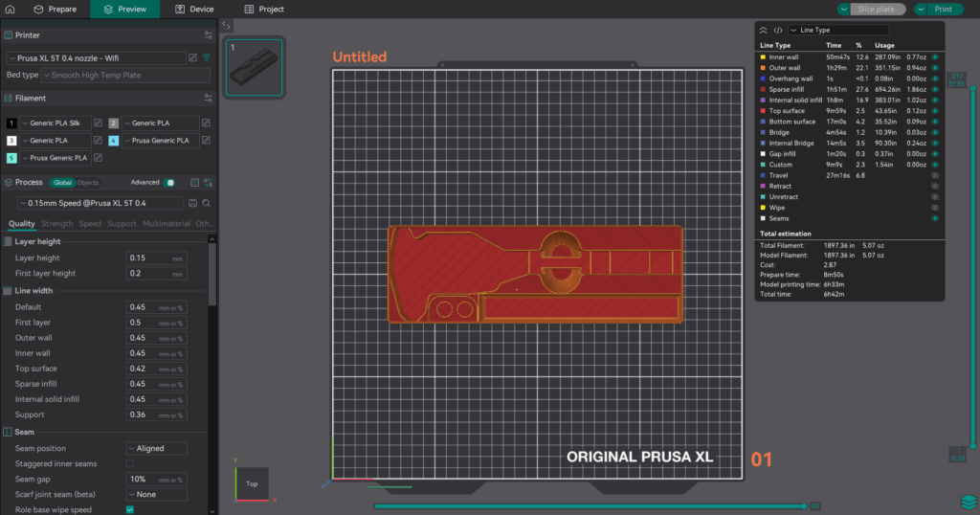
Task: Enable Staggered inner seams checkbox
Action: coord(130,463)
